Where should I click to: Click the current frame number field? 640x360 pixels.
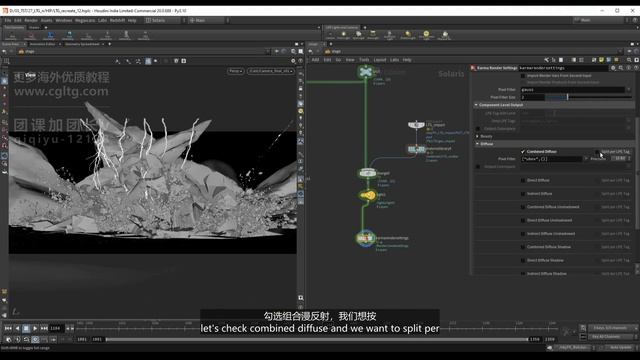[56, 328]
